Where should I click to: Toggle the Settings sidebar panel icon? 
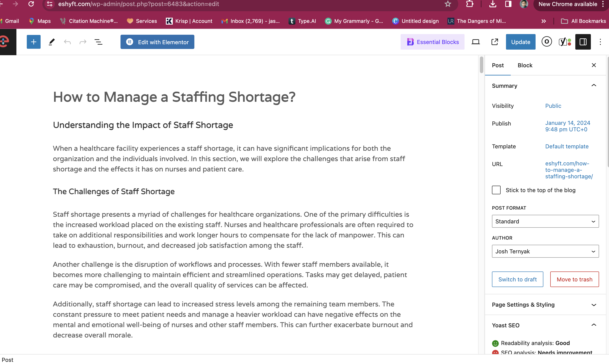(583, 42)
